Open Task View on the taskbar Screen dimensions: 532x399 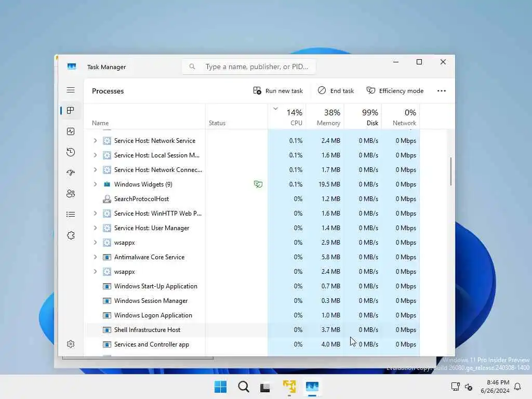coord(265,387)
